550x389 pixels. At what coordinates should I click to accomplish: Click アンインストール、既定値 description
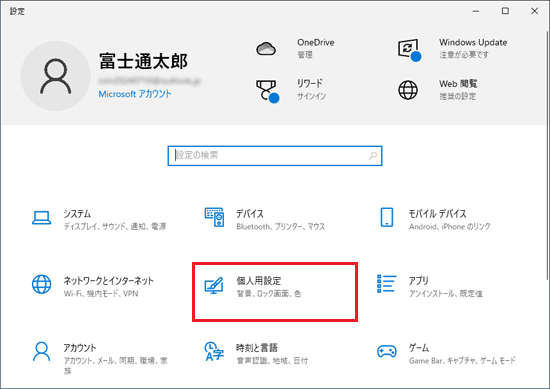[x=445, y=294]
